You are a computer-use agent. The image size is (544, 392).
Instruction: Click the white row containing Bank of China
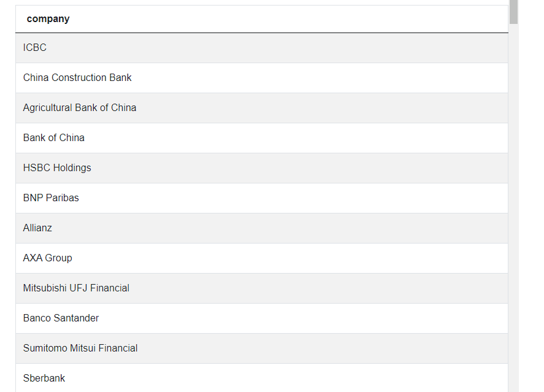(x=245, y=137)
